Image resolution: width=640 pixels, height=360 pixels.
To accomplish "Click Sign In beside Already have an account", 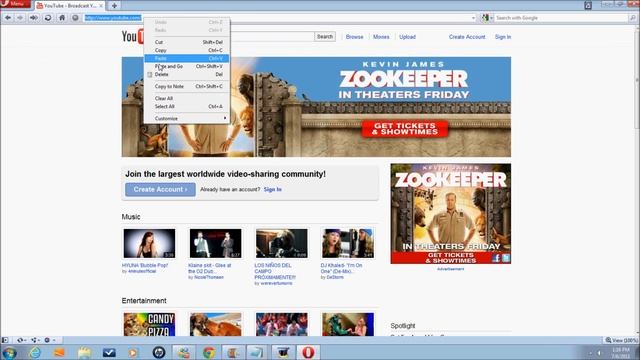I will pos(273,189).
